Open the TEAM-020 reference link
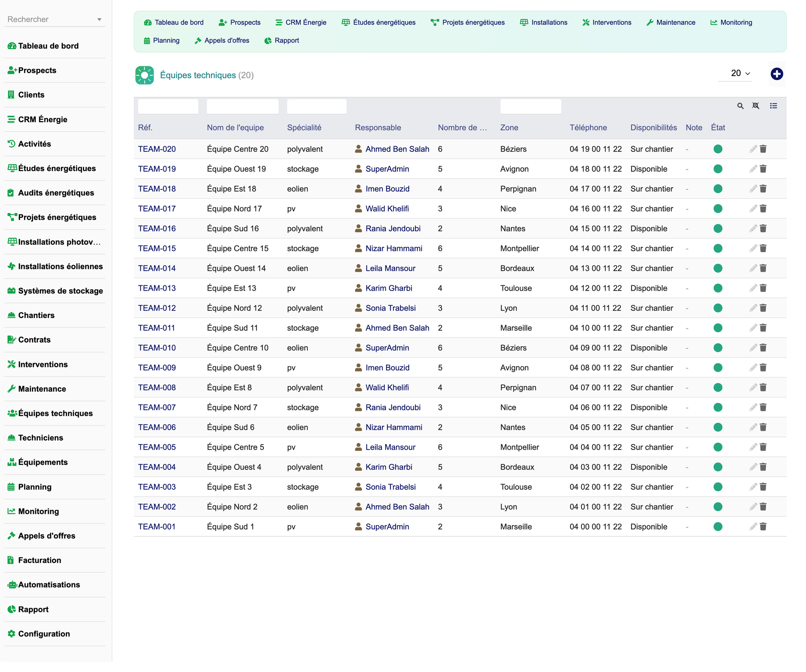The height and width of the screenshot is (672, 806). point(157,149)
